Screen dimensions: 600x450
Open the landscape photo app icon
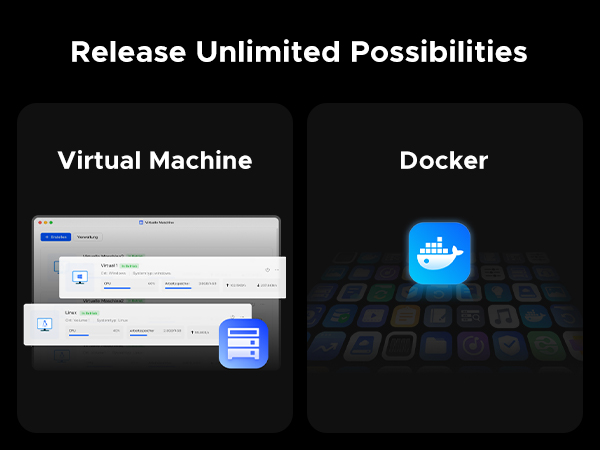point(554,292)
